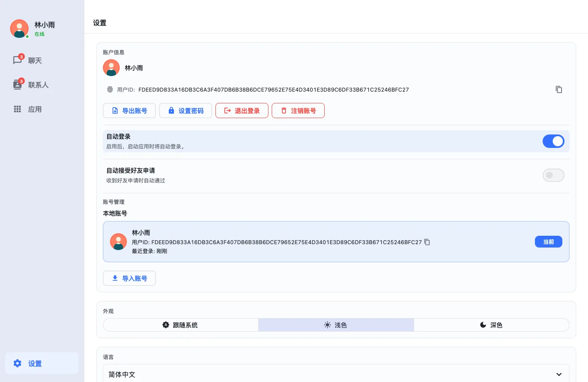This screenshot has height=382, width=588.
Task: Select 深色 appearance option
Action: pyautogui.click(x=491, y=325)
